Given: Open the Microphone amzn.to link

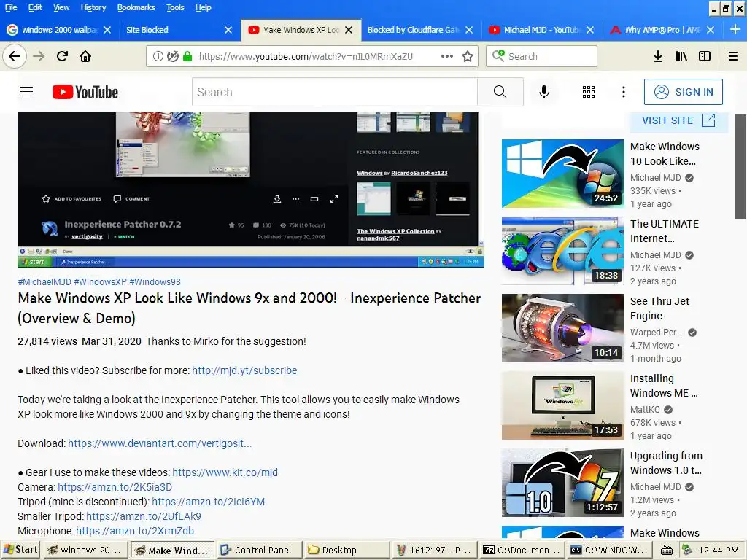Looking at the screenshot, I should (135, 531).
